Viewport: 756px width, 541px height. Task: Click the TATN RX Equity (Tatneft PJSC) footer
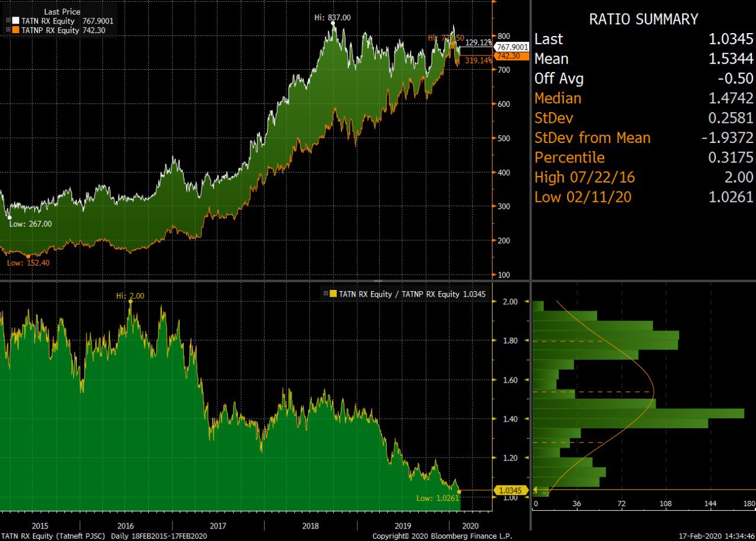(54, 536)
